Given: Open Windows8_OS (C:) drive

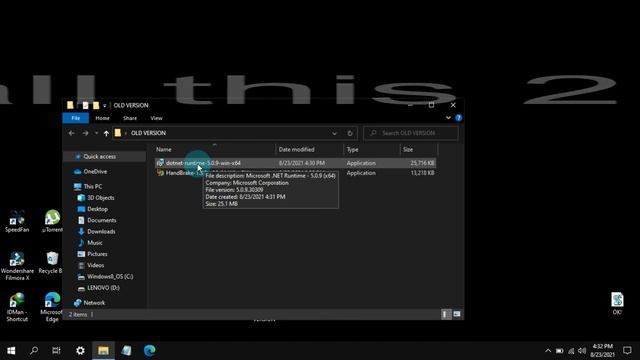Looking at the screenshot, I should tap(110, 276).
